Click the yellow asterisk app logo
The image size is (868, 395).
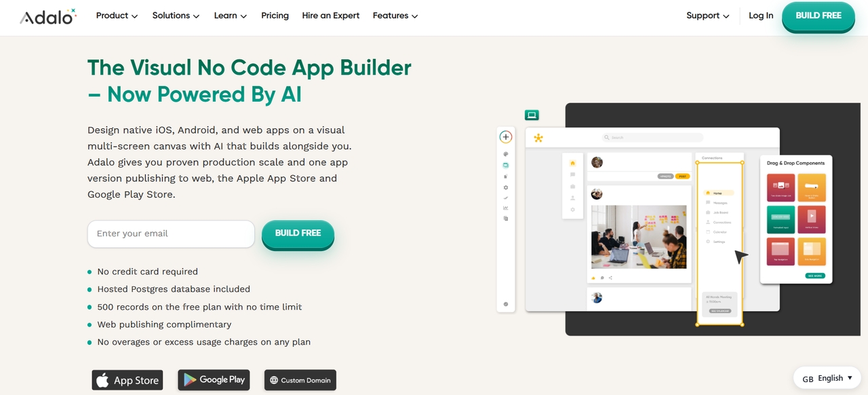click(538, 138)
